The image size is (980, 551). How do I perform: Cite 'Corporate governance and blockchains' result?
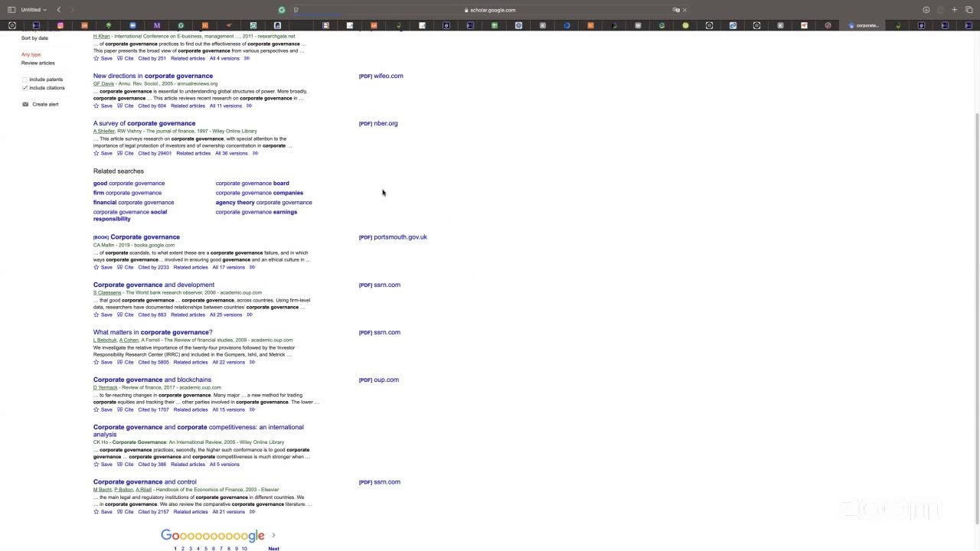126,409
